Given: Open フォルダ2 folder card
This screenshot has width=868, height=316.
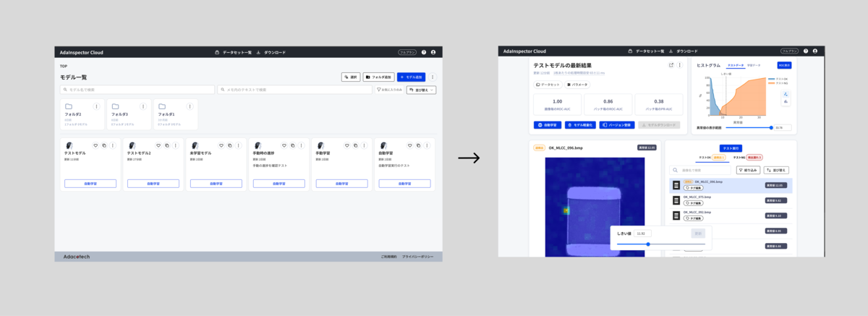Looking at the screenshot, I should click(x=82, y=114).
